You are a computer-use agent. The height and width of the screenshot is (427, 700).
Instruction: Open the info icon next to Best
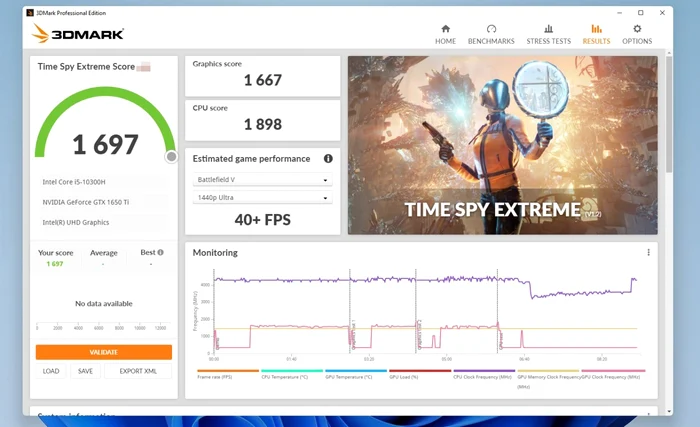point(161,252)
